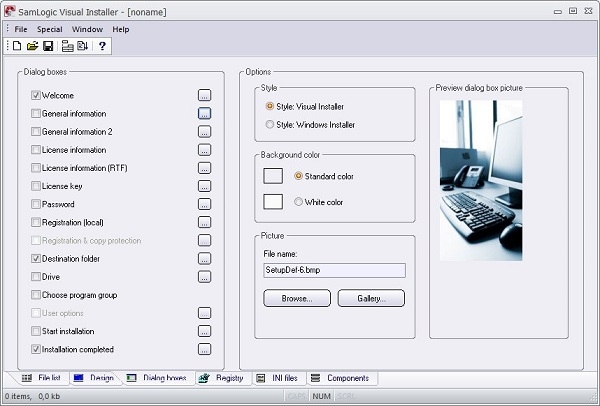The height and width of the screenshot is (406, 600).
Task: Open Welcome dialog settings ellipsis button
Action: (204, 95)
